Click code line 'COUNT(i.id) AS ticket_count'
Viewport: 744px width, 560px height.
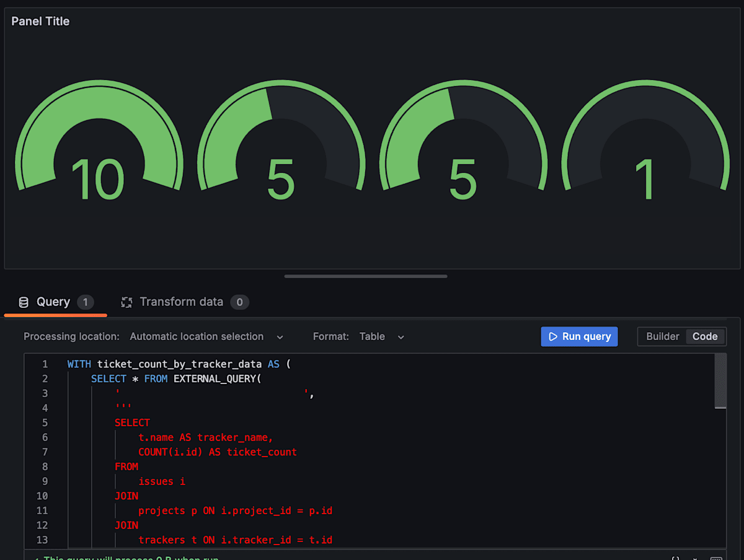(x=218, y=452)
